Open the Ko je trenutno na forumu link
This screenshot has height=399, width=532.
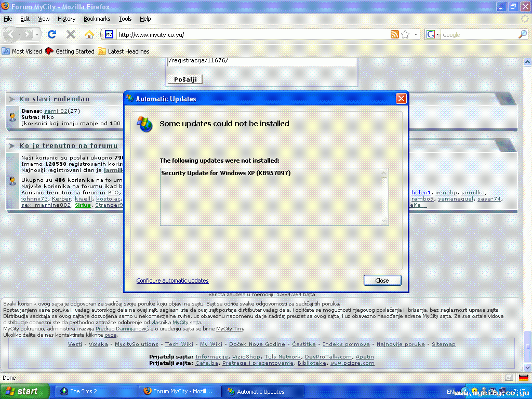click(x=69, y=146)
